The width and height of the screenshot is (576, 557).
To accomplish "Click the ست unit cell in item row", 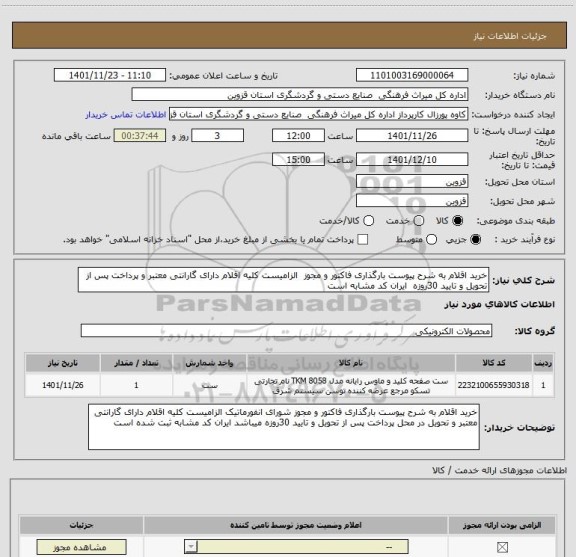I will tap(210, 385).
